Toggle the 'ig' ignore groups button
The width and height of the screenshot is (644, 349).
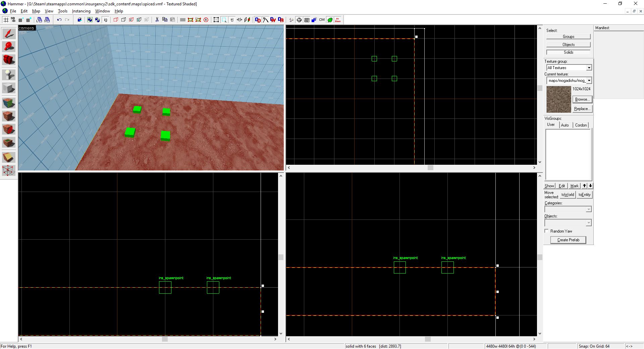pos(105,20)
